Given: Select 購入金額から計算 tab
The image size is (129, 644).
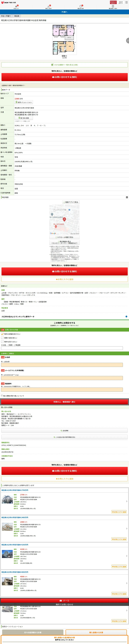Looking at the screenshot, I should pos(96,633).
